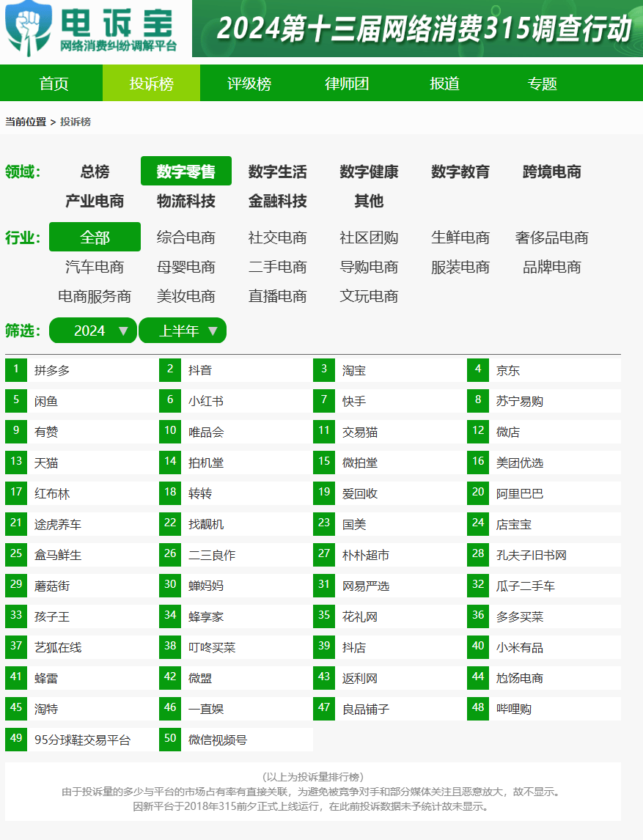
Task: Open the rank 40 entry 小米有品
Action: click(x=544, y=647)
